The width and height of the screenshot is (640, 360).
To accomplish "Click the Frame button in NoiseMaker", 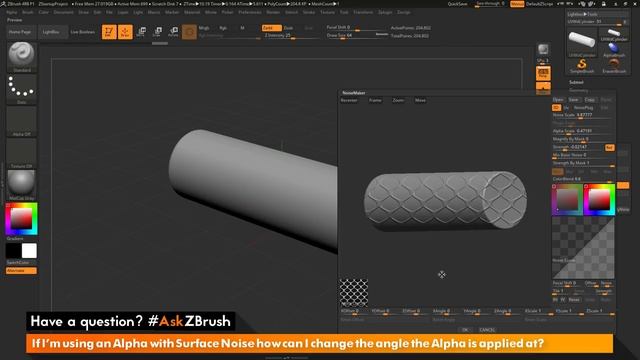I will click(375, 100).
